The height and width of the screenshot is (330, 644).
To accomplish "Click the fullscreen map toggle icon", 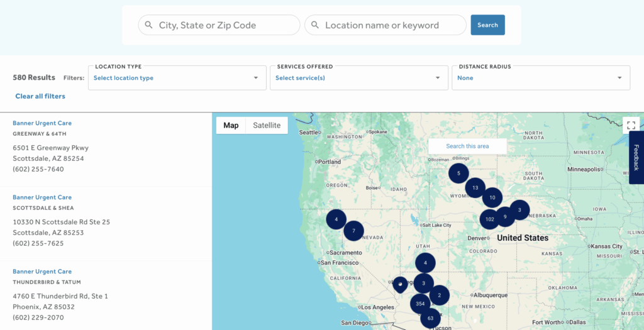I will 631,125.
